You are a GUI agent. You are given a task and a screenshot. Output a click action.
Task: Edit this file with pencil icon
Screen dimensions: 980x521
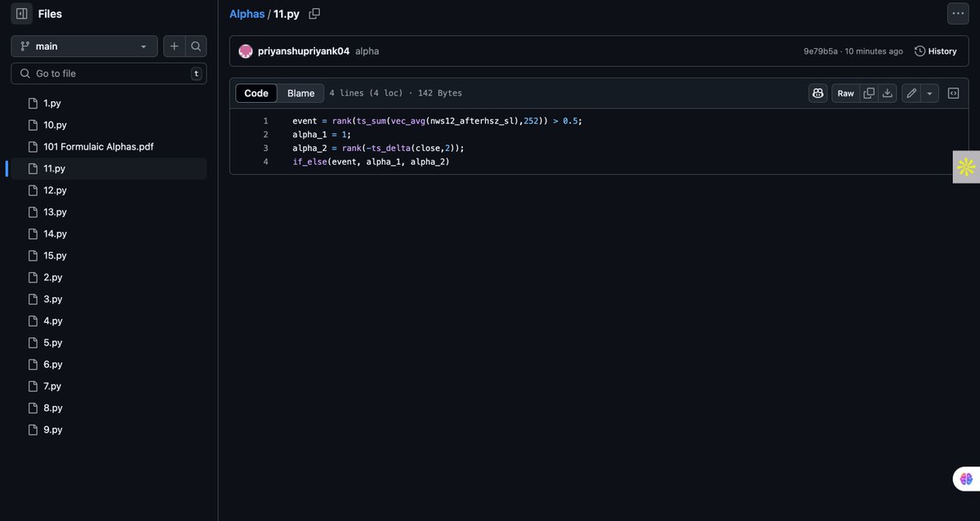(x=911, y=93)
